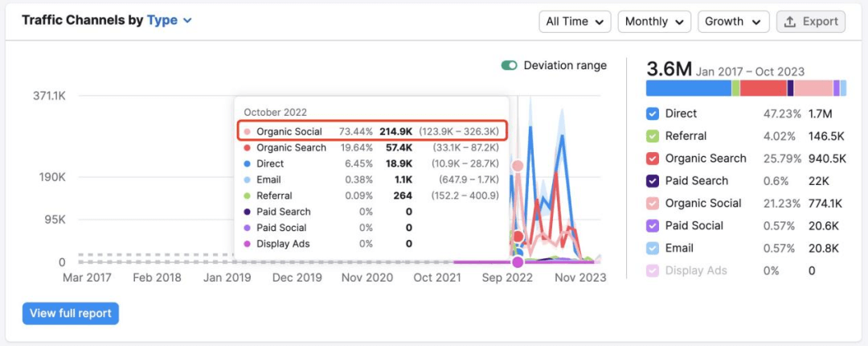Open the Monthly interval dropdown
Screen dimensions: 868x346
[x=654, y=22]
